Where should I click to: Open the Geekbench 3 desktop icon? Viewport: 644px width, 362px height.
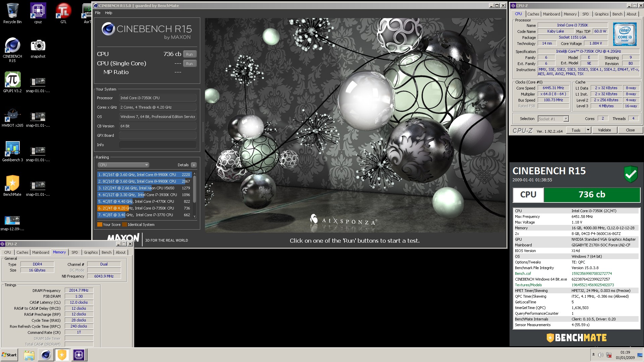[12, 152]
